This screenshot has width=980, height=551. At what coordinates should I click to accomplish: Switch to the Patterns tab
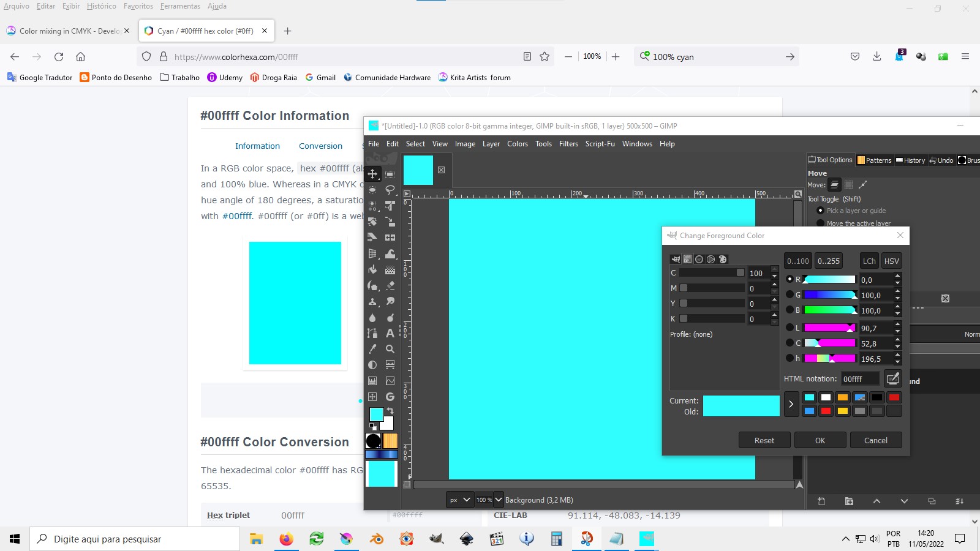[x=874, y=160]
